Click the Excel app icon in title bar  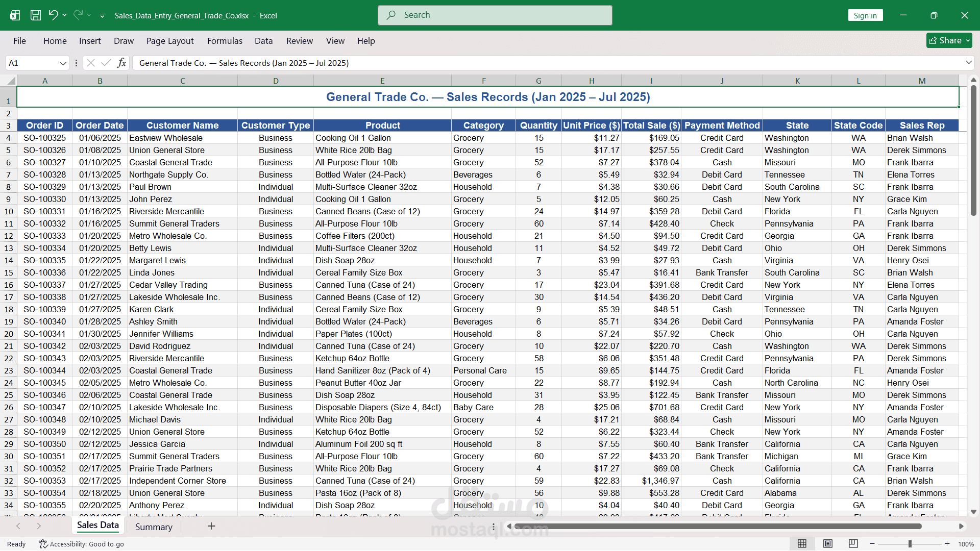15,15
